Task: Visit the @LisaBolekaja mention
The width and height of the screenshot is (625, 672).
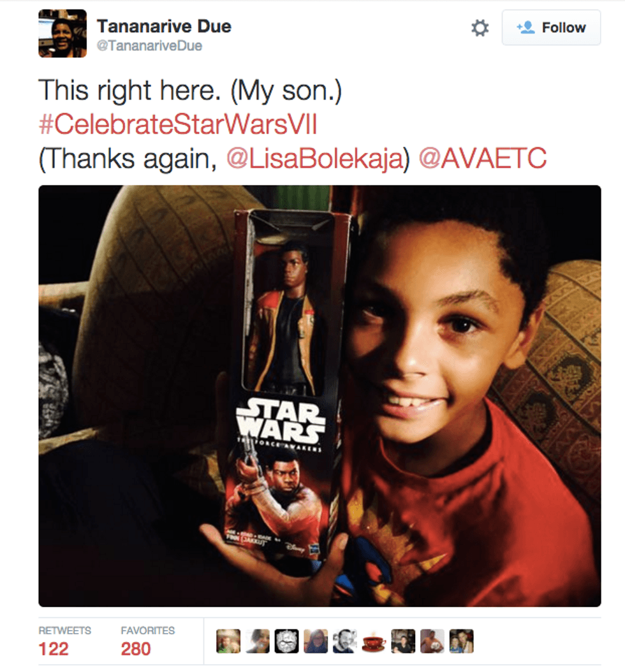Action: coord(315,159)
